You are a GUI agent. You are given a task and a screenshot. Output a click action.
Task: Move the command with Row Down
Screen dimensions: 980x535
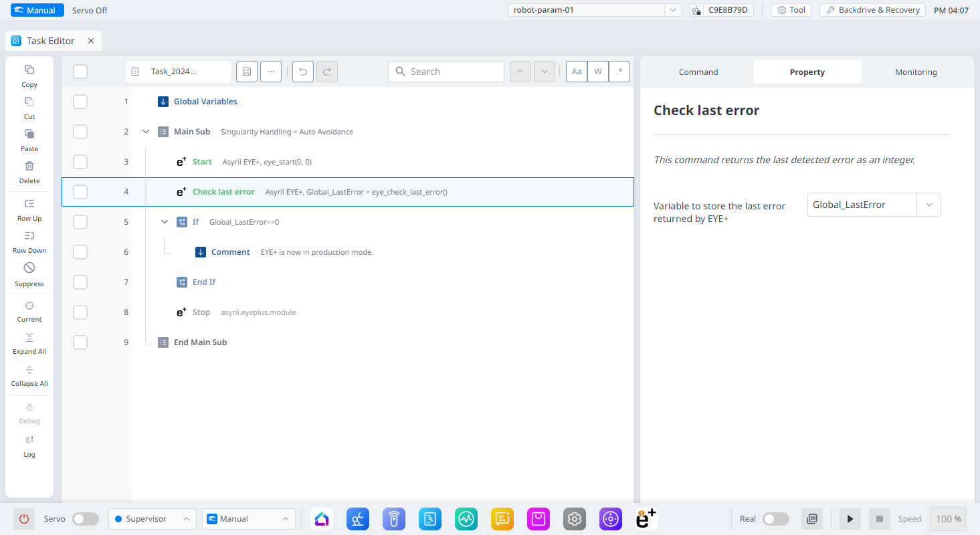tap(29, 235)
